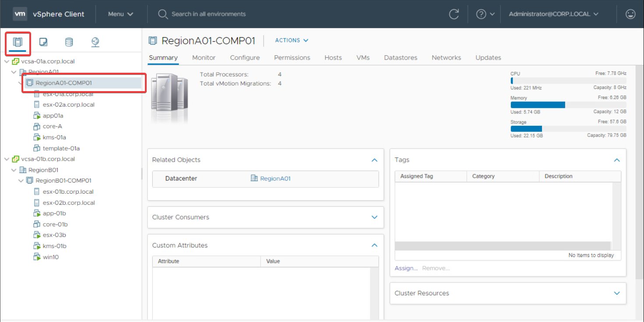This screenshot has width=644, height=322.
Task: Open the Datastores tab
Action: click(401, 58)
